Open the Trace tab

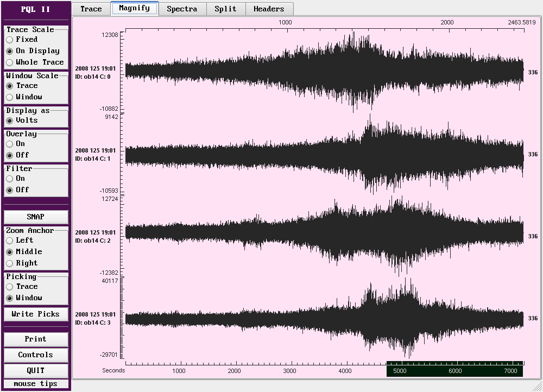(91, 9)
